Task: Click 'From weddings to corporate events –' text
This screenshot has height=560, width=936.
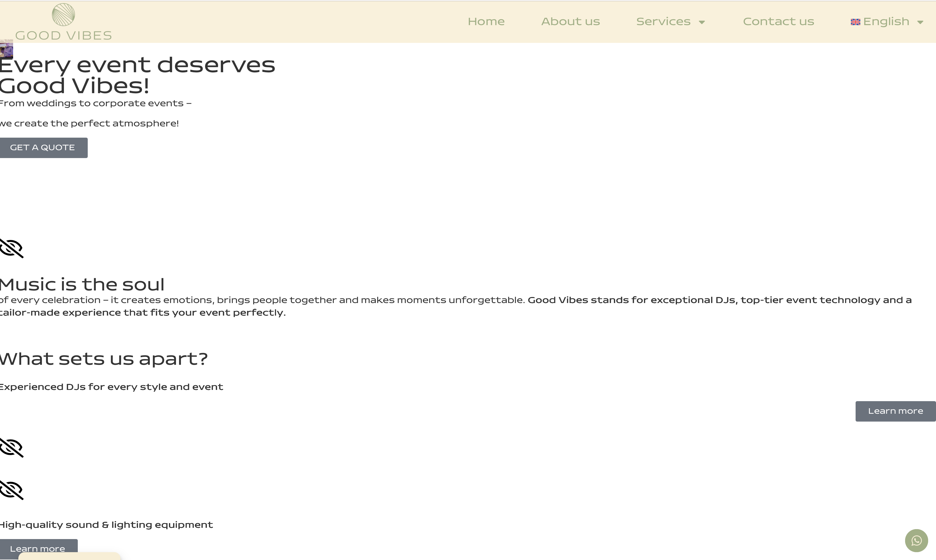Action: 96,103
